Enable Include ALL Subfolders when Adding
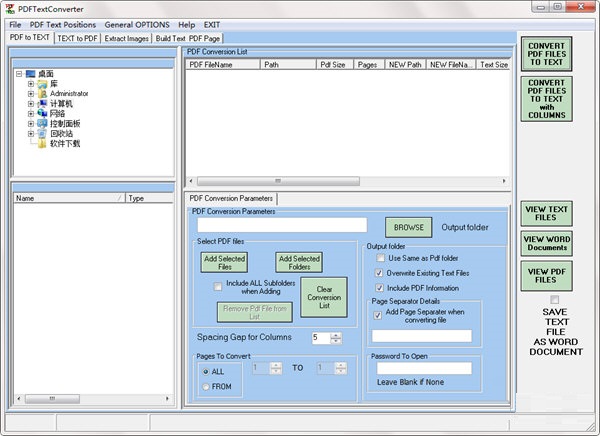 tap(218, 287)
